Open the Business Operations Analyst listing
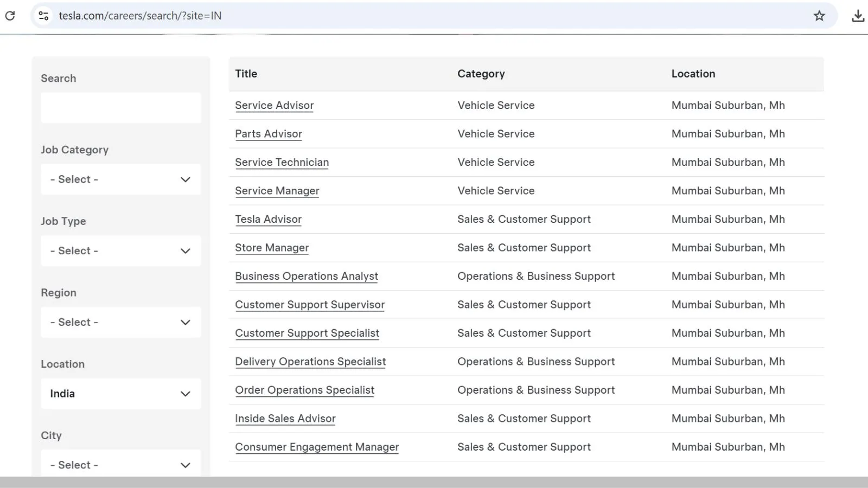 pyautogui.click(x=307, y=276)
